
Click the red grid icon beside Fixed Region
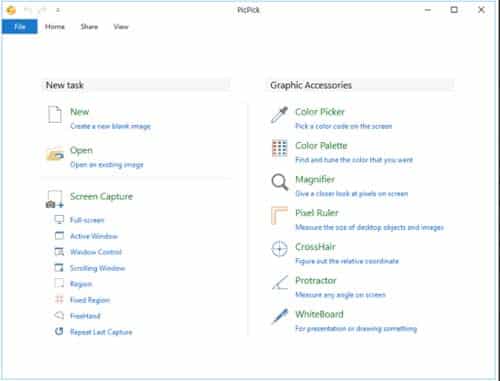59,300
